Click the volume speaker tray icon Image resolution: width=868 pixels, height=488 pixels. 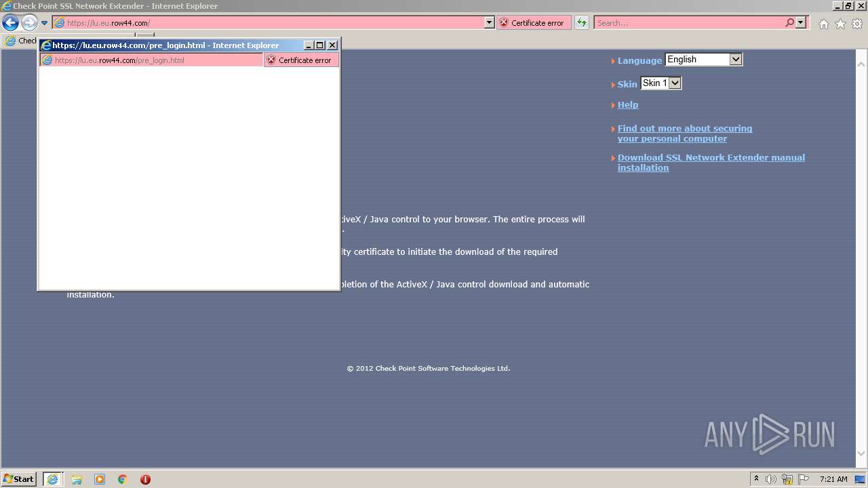tap(771, 479)
